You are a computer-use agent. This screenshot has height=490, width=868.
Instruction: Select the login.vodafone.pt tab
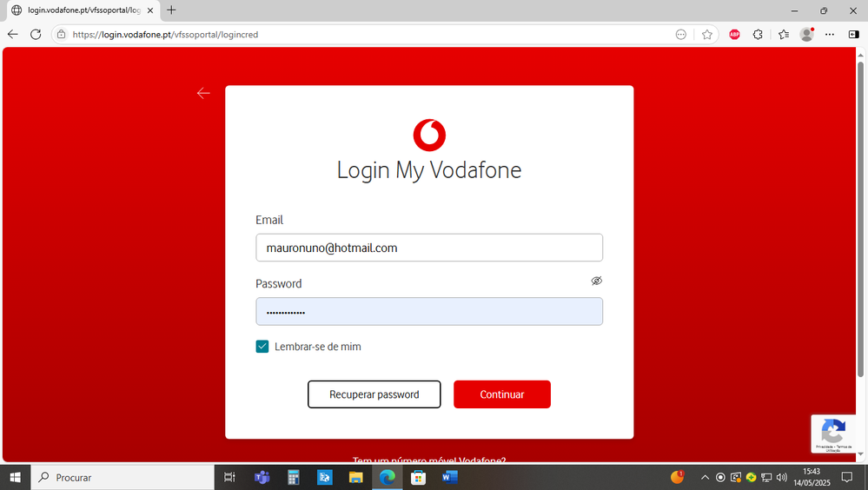click(x=83, y=10)
